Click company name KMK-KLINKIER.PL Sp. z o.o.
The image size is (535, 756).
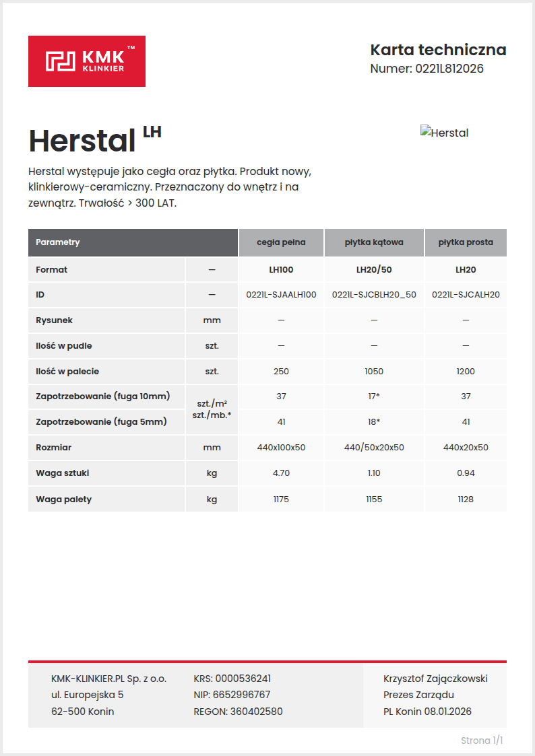pyautogui.click(x=108, y=679)
